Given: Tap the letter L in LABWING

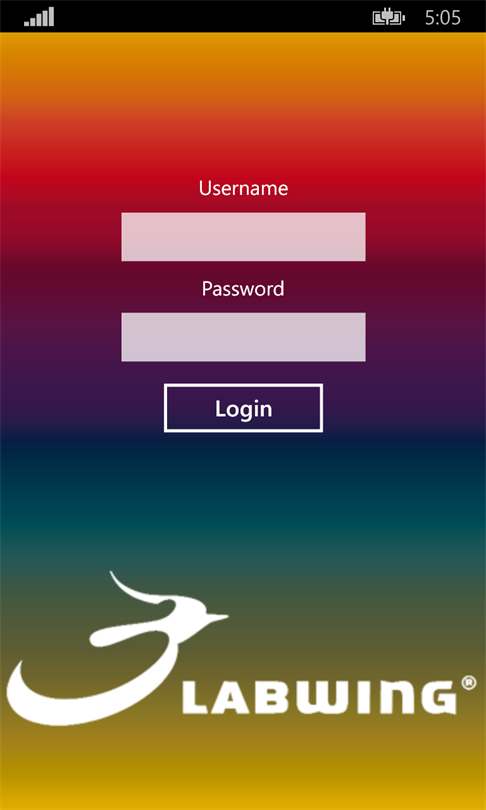Looking at the screenshot, I should 194,697.
